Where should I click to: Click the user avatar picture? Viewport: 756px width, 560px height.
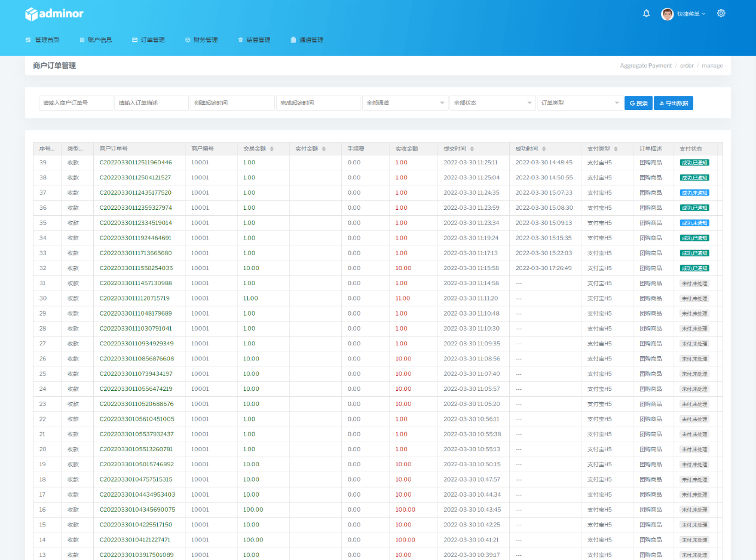point(667,14)
